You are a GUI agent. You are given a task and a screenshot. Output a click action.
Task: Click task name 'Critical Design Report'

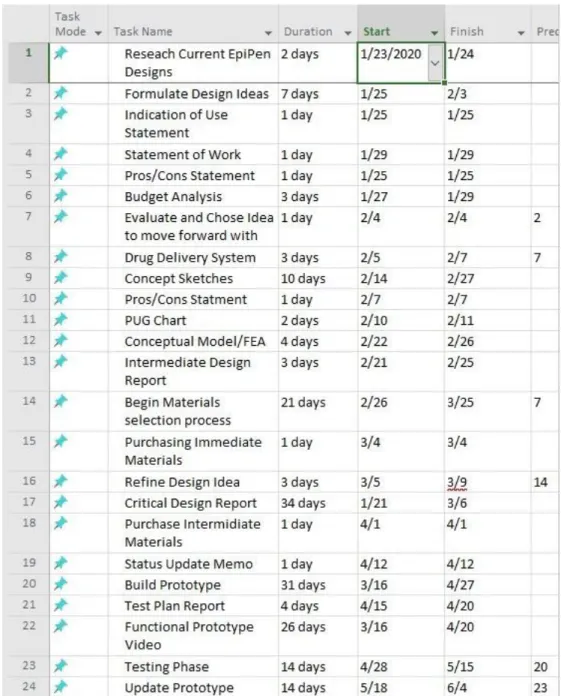click(x=190, y=503)
